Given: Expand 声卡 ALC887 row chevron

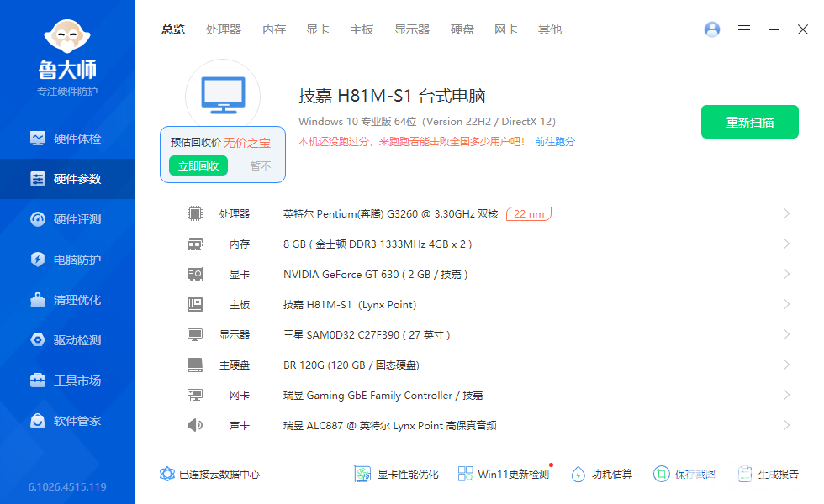Looking at the screenshot, I should click(787, 425).
